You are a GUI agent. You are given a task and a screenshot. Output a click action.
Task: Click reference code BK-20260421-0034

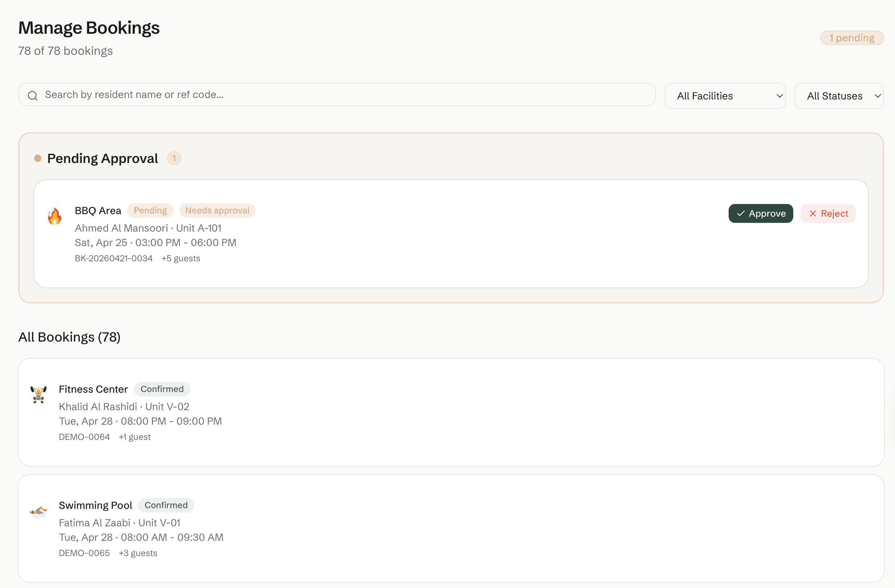pos(114,258)
